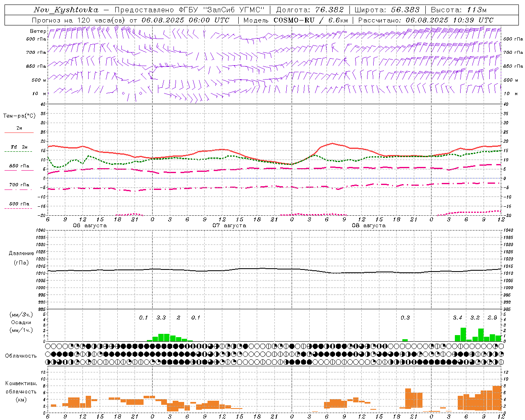The height and width of the screenshot is (420, 525).
Task: Click the latitude value Широта: 56.383
Action: 387,10
